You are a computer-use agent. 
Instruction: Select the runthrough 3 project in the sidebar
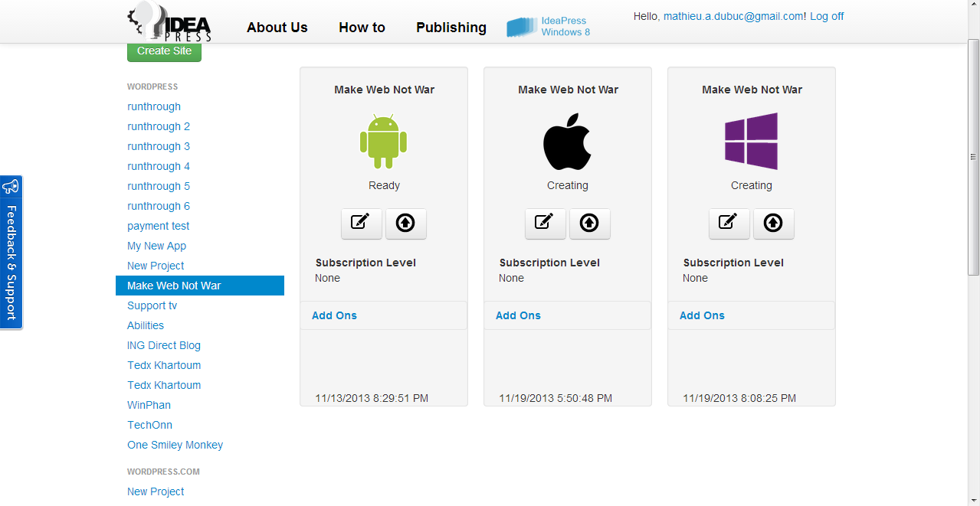point(159,146)
